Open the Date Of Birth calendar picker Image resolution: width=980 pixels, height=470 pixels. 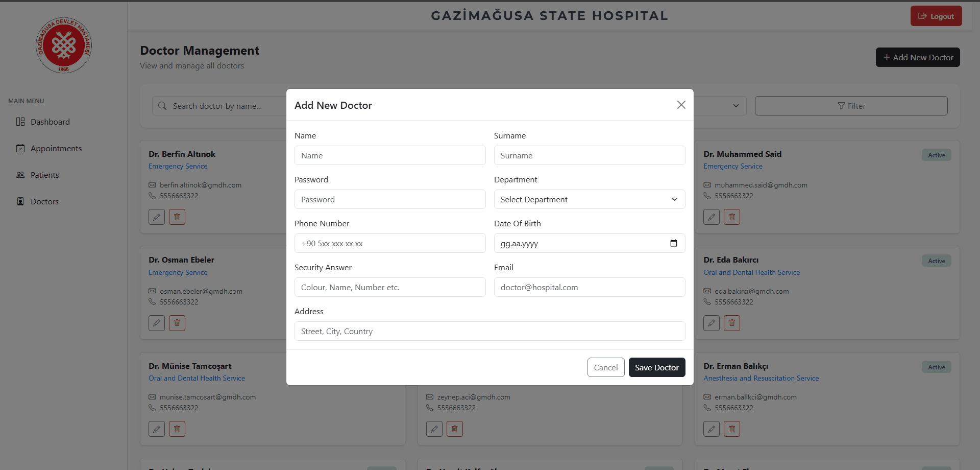tap(673, 243)
